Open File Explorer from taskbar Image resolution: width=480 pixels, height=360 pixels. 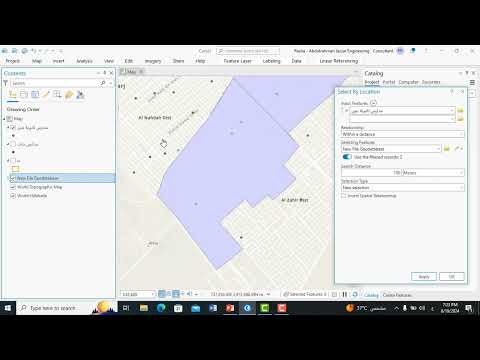pos(144,308)
